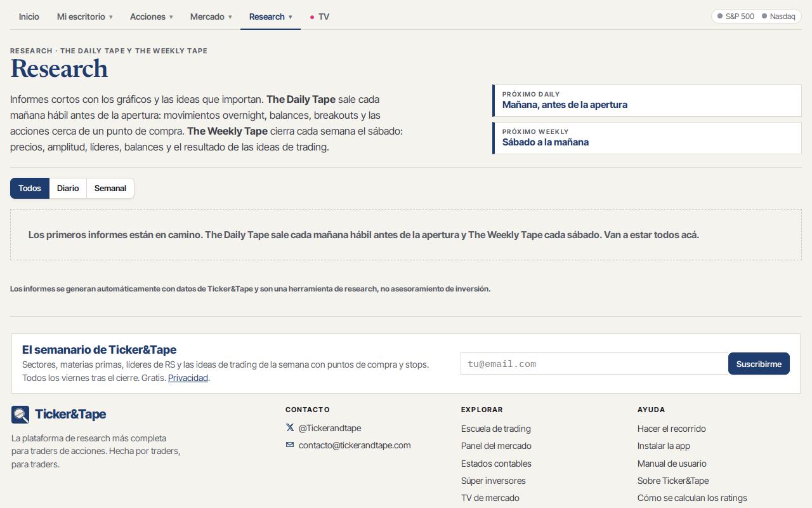The image size is (812, 508).
Task: Click the El semanario de Ticker&Tape heading
Action: point(99,349)
